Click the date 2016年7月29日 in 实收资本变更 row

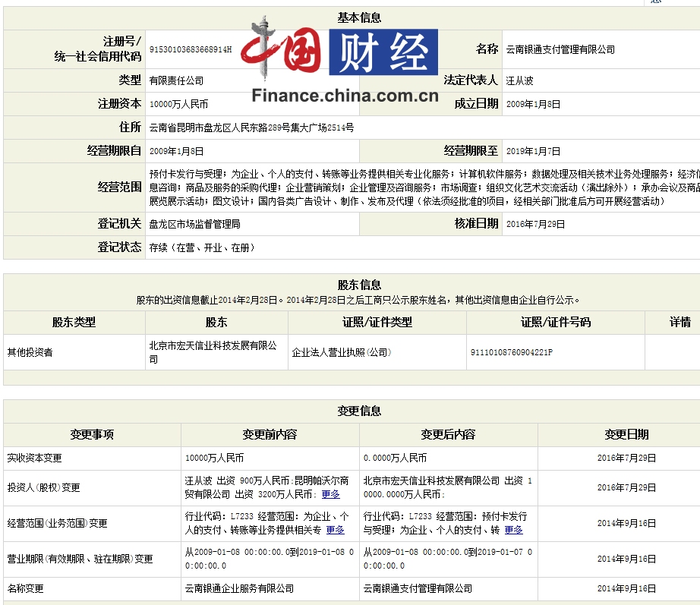(627, 458)
